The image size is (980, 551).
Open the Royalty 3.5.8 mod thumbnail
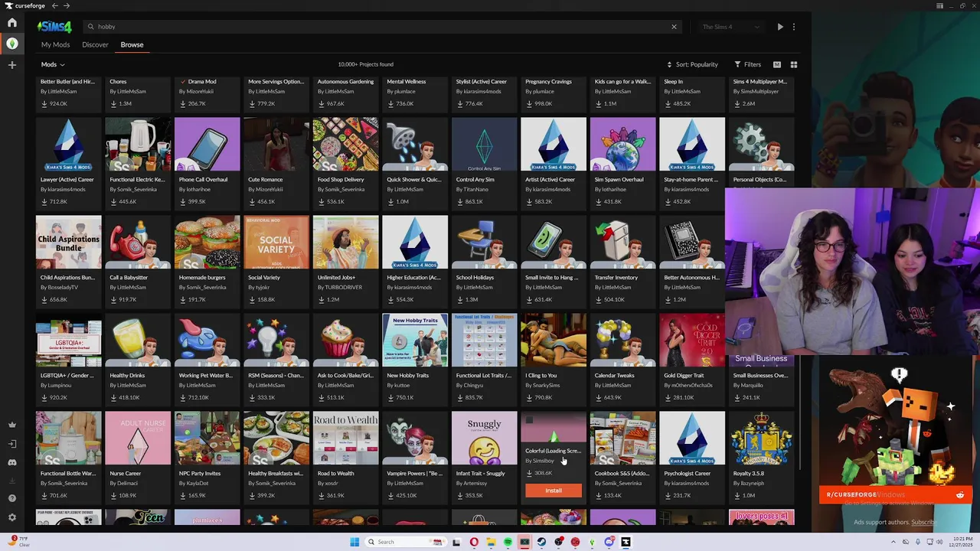point(761,439)
